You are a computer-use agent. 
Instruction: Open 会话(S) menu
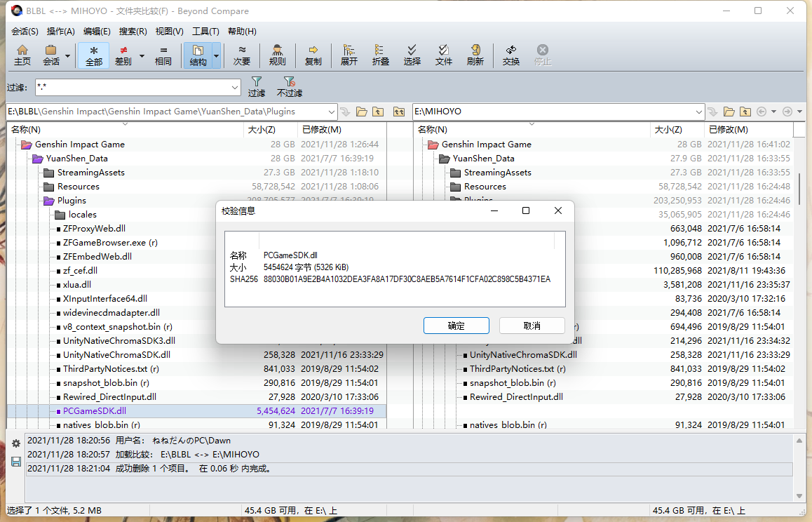point(25,32)
